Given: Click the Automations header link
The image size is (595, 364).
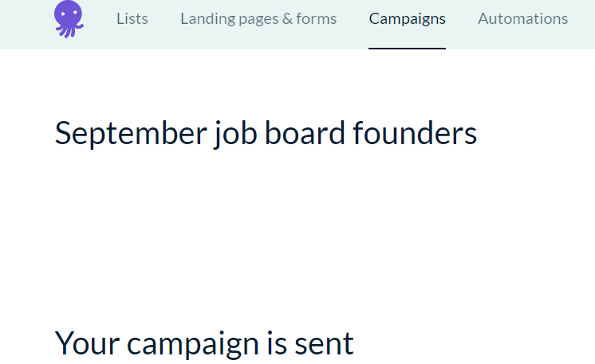Looking at the screenshot, I should (x=522, y=18).
